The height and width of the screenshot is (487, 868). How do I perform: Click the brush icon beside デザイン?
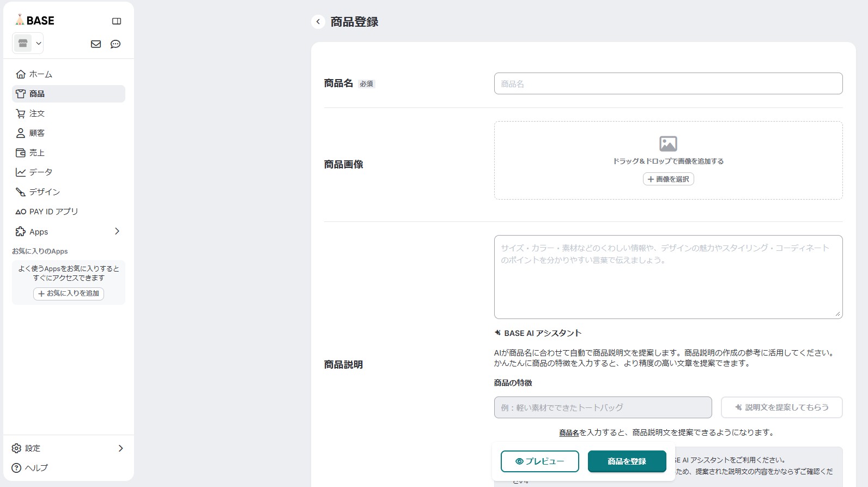(x=21, y=192)
